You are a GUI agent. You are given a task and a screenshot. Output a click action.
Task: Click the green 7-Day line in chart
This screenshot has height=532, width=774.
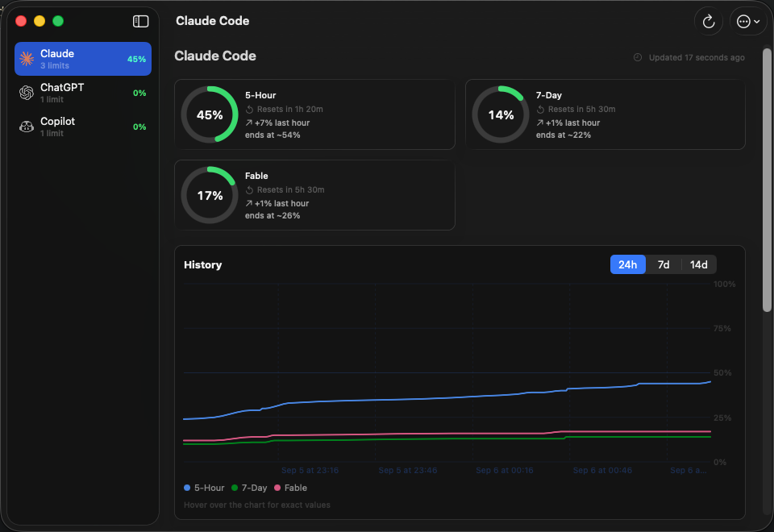447,439
